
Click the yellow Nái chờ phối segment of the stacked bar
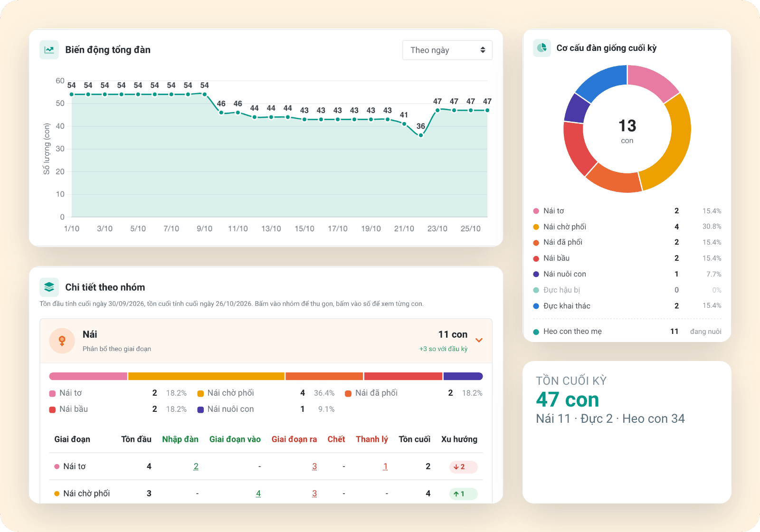[206, 376]
